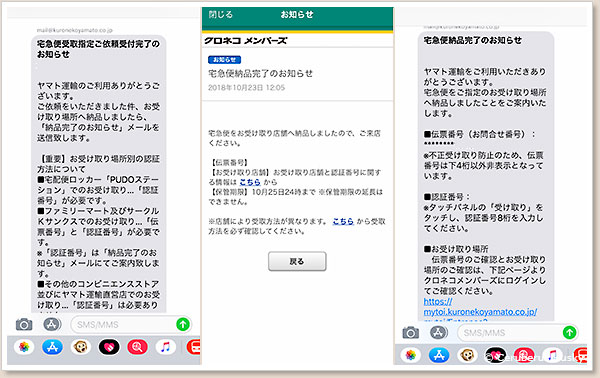Select line ■伝票番号（お問合せ番号）：

(479, 134)
